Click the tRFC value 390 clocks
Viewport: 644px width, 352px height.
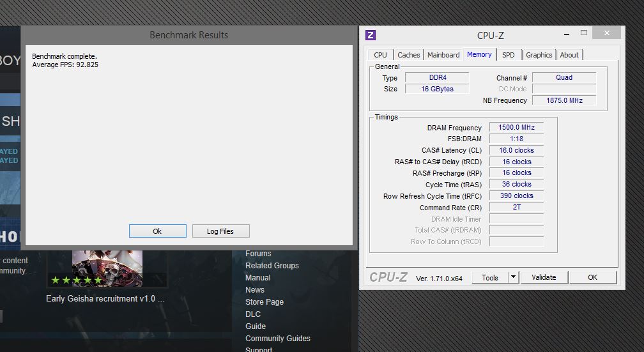[x=516, y=195]
